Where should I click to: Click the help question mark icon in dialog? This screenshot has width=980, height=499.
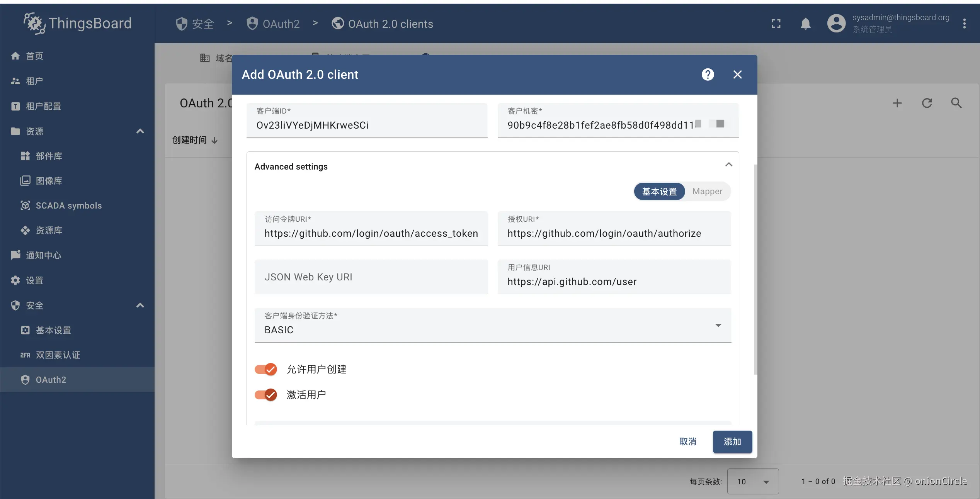click(708, 75)
